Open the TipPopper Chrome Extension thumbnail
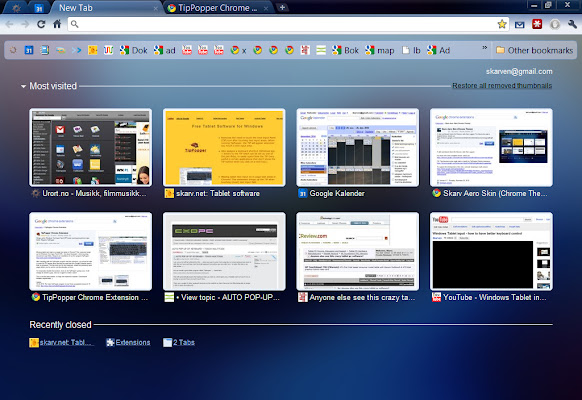 pyautogui.click(x=91, y=251)
